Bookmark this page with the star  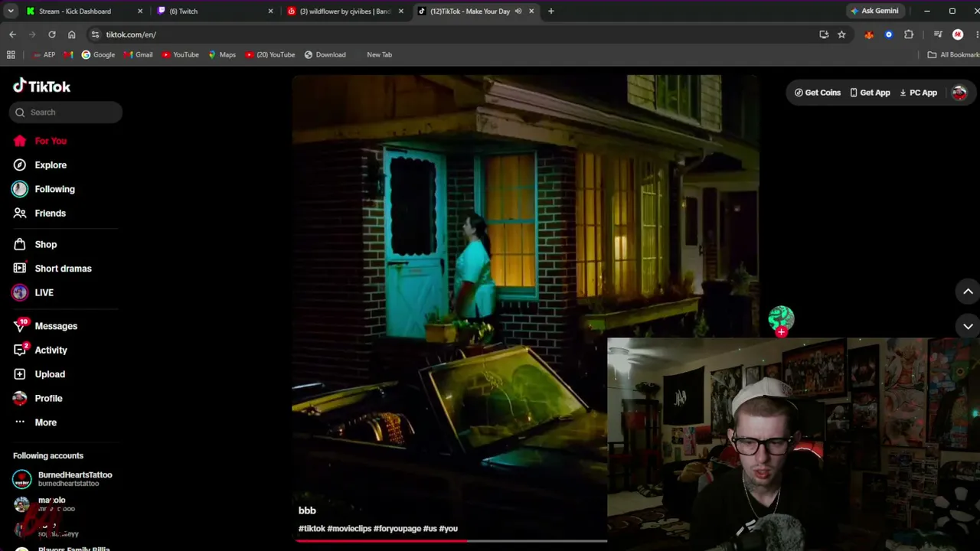tap(842, 34)
